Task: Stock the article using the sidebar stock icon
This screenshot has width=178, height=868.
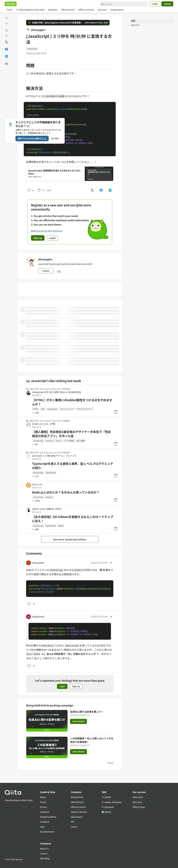Action: (6, 31)
